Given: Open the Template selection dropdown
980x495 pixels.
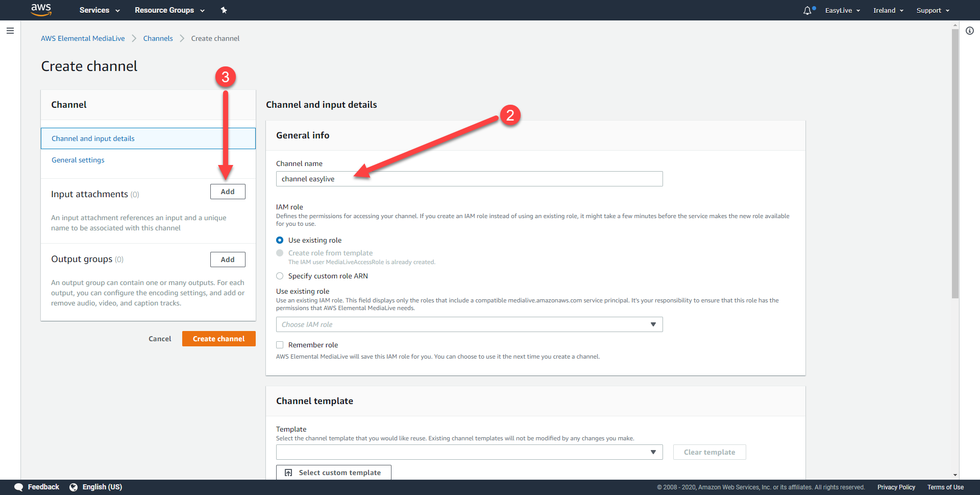Looking at the screenshot, I should pos(469,452).
